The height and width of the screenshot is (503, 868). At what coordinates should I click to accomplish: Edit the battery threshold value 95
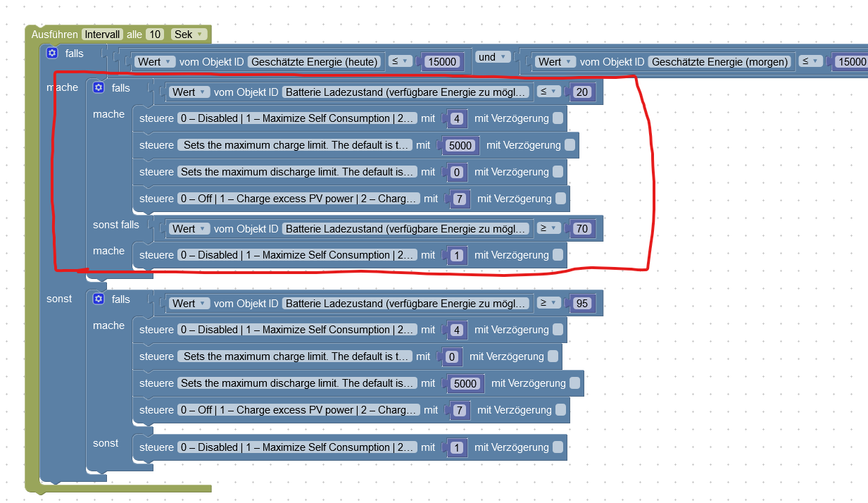point(581,304)
